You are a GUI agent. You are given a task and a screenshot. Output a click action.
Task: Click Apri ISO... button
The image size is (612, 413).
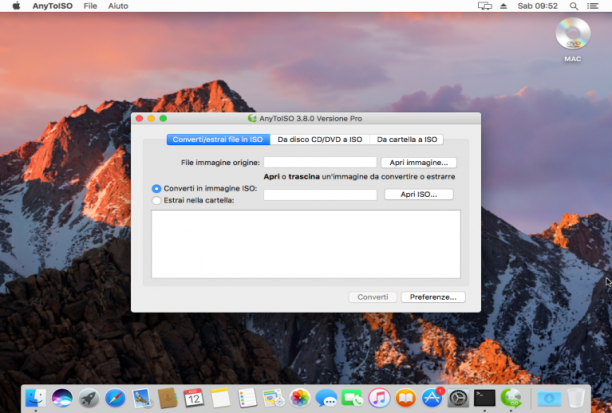click(419, 194)
